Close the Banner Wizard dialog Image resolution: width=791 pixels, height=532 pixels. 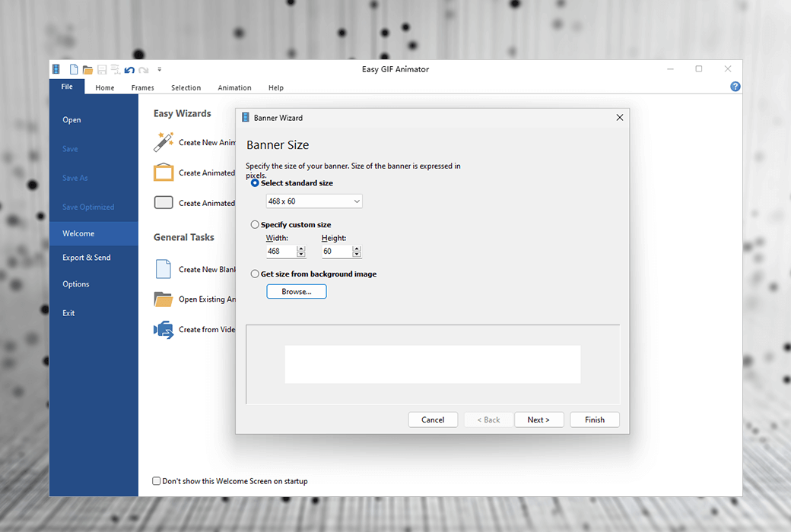619,118
